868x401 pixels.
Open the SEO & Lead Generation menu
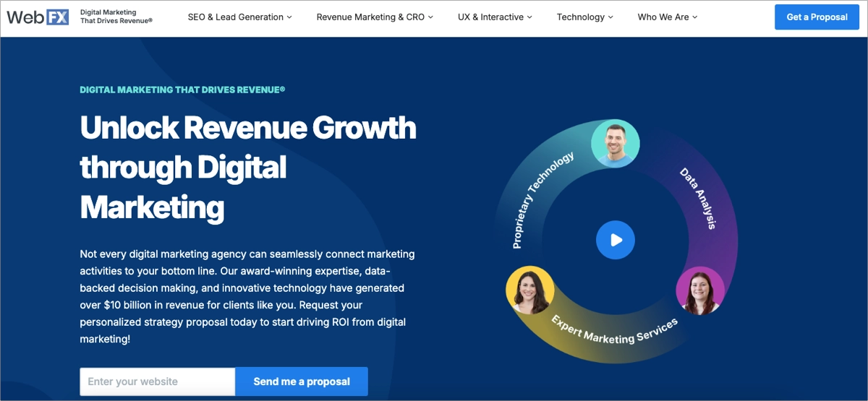coord(239,17)
